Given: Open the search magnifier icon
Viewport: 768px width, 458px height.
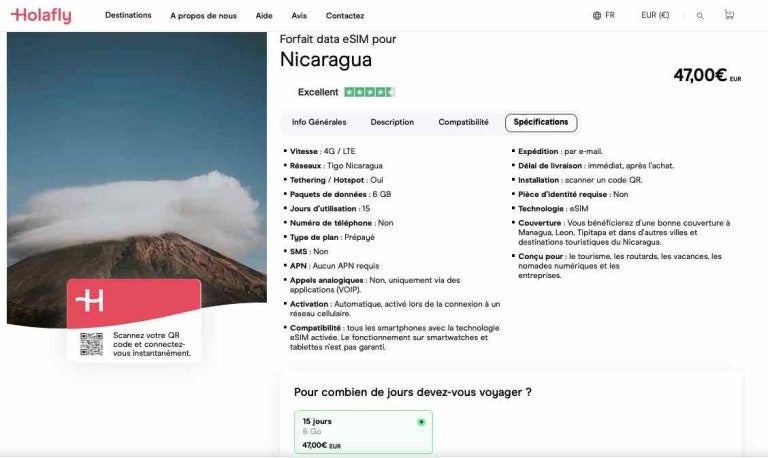Looking at the screenshot, I should (x=700, y=16).
